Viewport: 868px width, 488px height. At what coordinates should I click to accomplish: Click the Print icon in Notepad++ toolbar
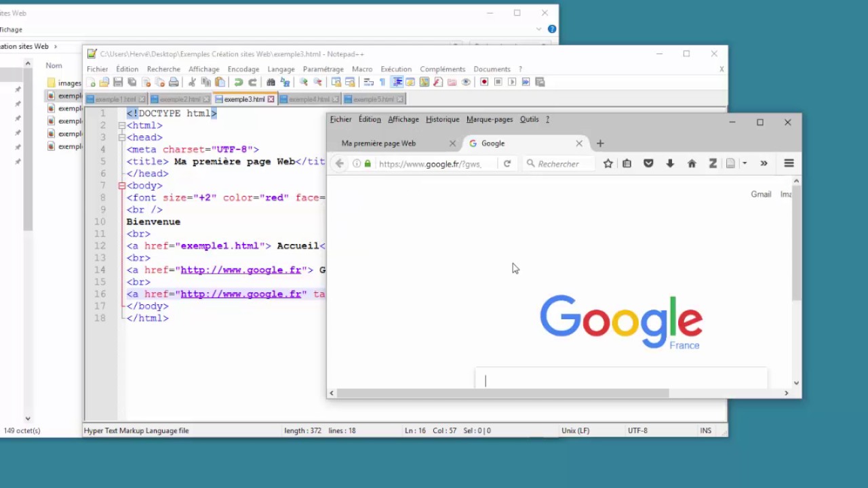point(174,82)
